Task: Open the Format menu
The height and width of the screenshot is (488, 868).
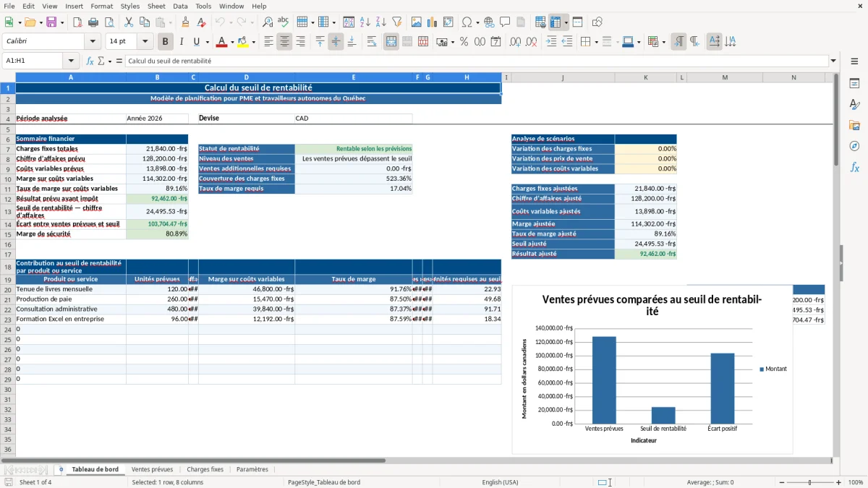Action: point(101,6)
